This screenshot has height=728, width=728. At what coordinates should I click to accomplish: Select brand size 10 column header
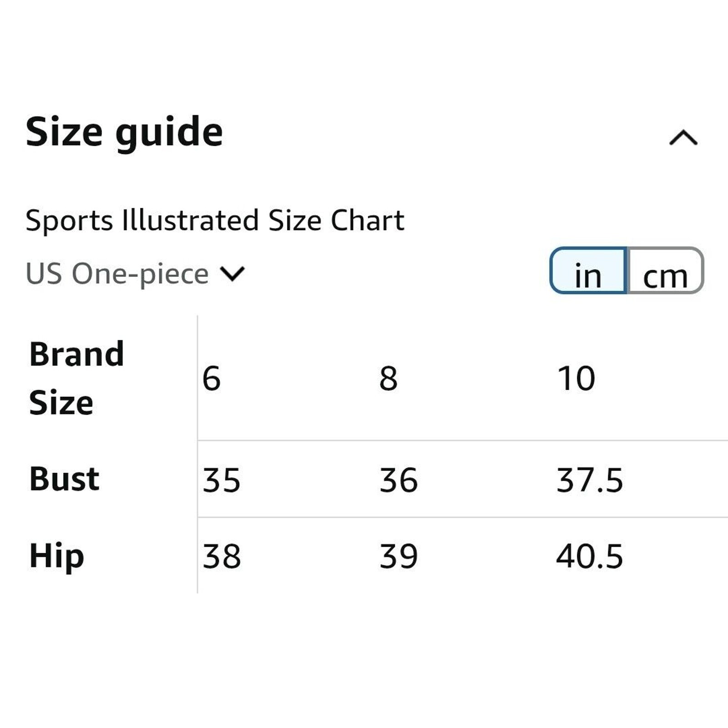pyautogui.click(x=576, y=378)
